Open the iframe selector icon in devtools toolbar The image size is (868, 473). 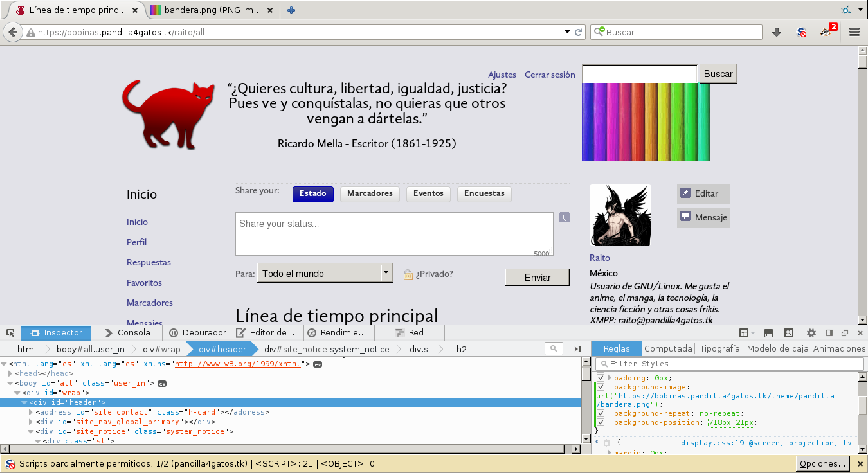(x=746, y=333)
